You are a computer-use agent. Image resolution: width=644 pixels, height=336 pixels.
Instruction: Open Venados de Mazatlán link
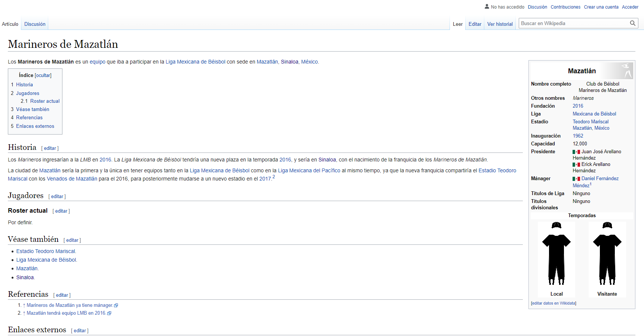tap(72, 179)
